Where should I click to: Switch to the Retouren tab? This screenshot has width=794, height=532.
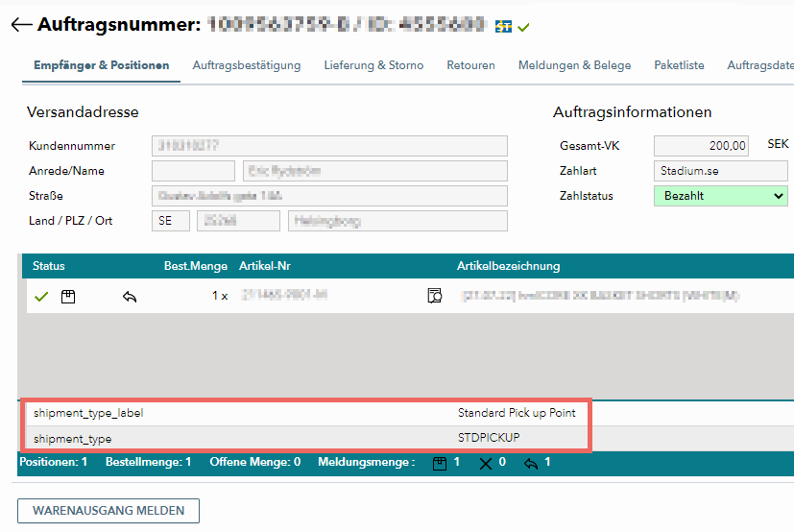[x=471, y=65]
